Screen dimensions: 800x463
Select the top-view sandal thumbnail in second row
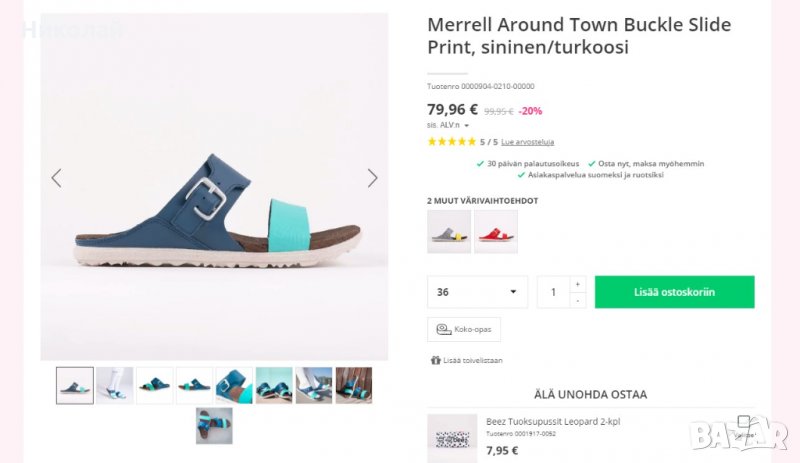click(x=214, y=425)
